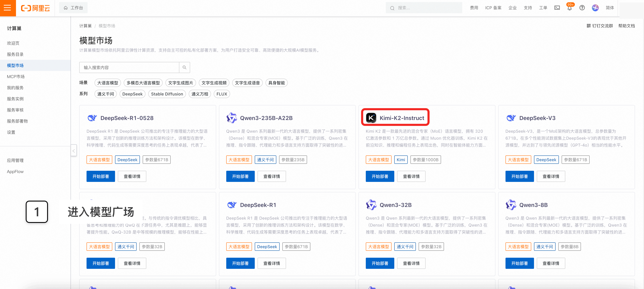Open the Cloud Shell terminal icon
Viewport: 644px width, 289px height.
[x=557, y=8]
